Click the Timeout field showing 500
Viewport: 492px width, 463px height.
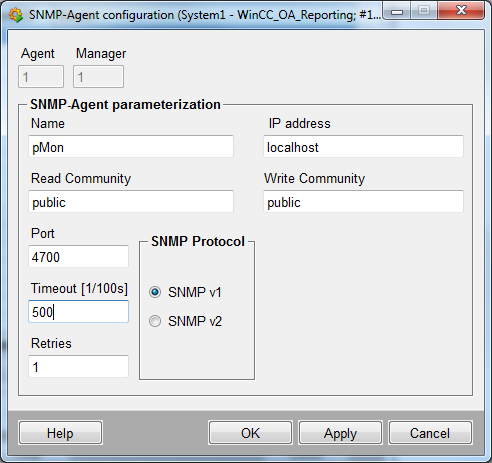(x=78, y=312)
